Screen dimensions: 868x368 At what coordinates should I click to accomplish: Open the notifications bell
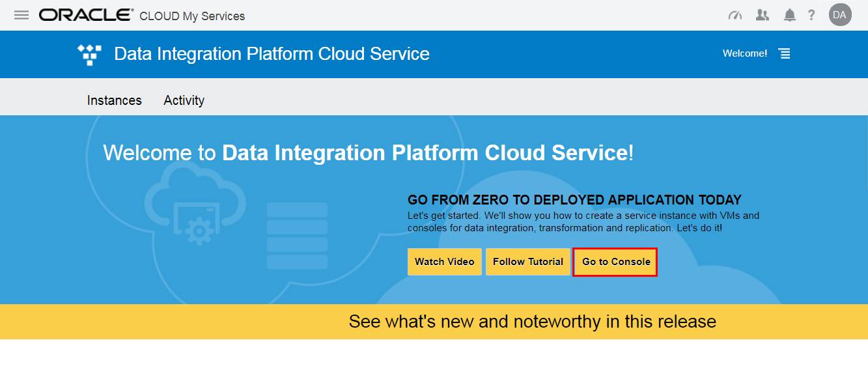(790, 15)
